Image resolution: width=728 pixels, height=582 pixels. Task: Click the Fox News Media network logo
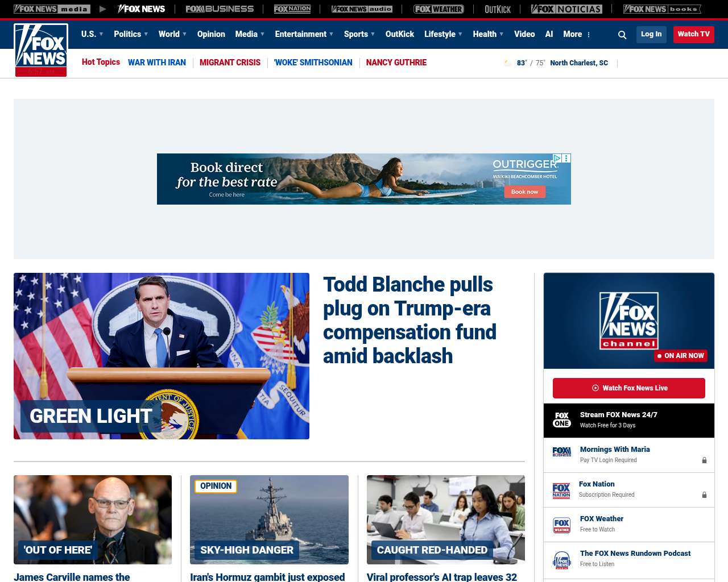point(52,9)
